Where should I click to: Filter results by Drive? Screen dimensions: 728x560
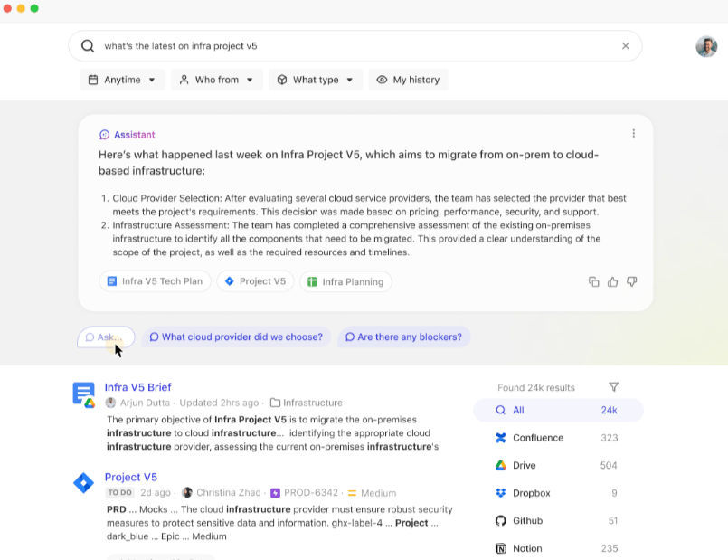click(558, 465)
